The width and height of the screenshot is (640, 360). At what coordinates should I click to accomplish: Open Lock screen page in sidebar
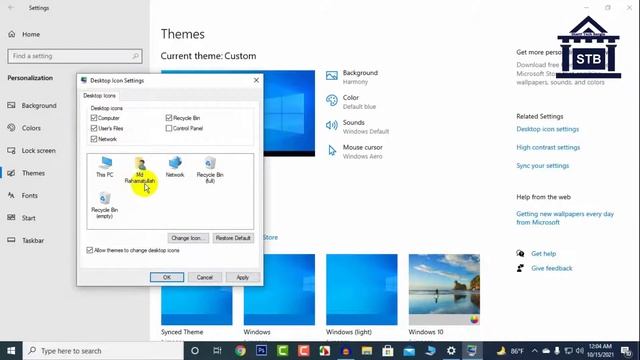pos(31,150)
